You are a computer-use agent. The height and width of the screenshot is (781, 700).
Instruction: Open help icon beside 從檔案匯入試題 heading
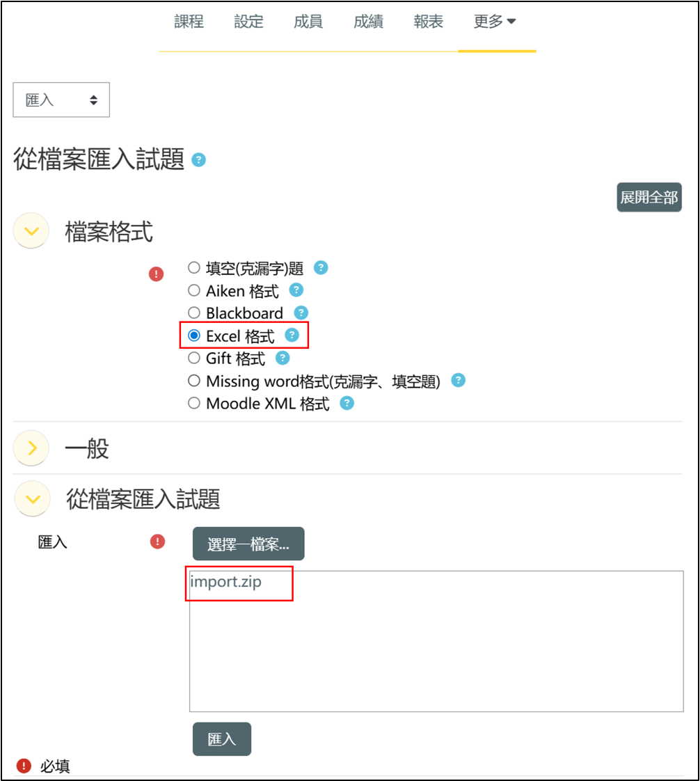coord(198,160)
